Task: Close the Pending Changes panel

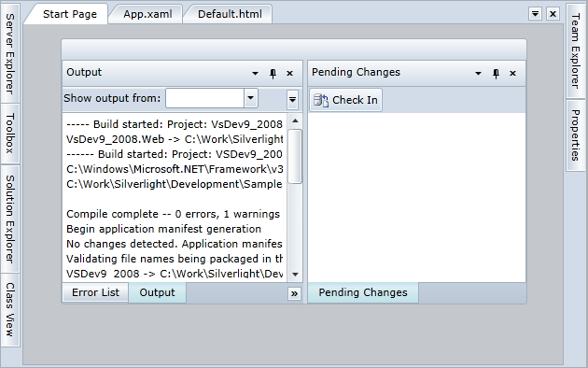Action: pos(512,73)
